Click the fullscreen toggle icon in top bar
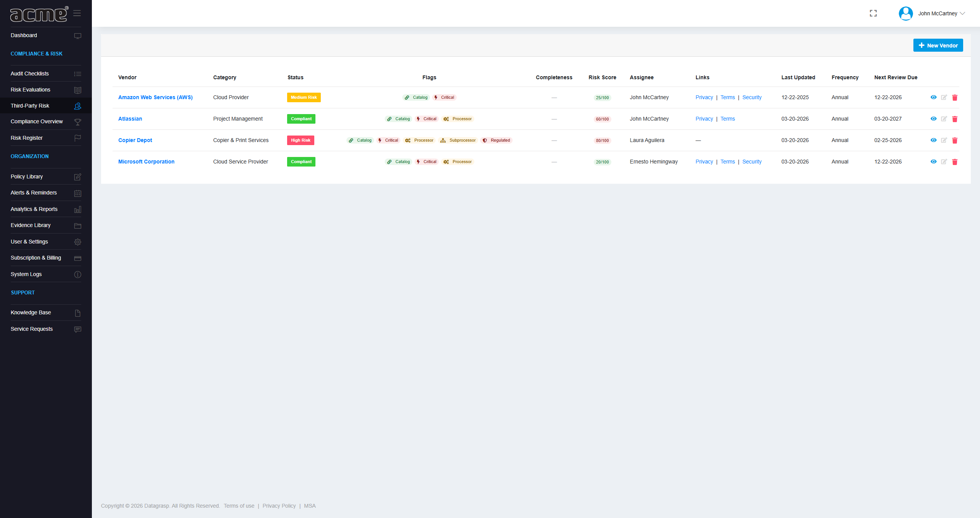980x518 pixels. click(x=873, y=13)
